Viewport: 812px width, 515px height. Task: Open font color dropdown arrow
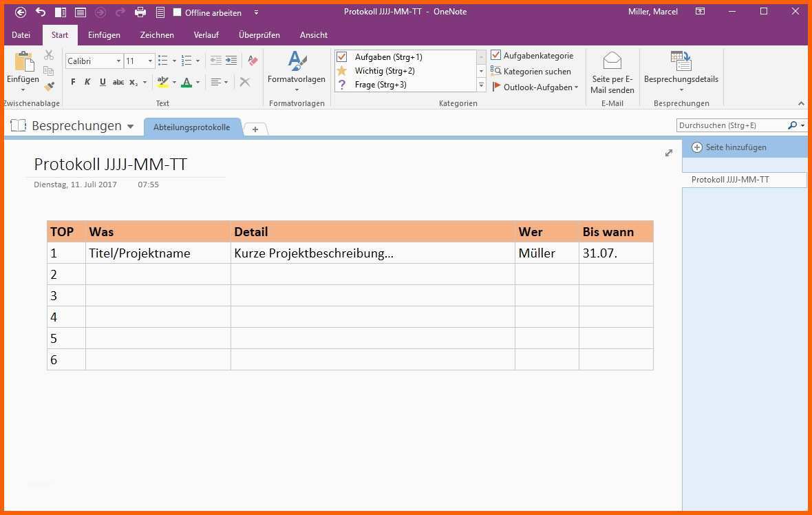(x=197, y=83)
